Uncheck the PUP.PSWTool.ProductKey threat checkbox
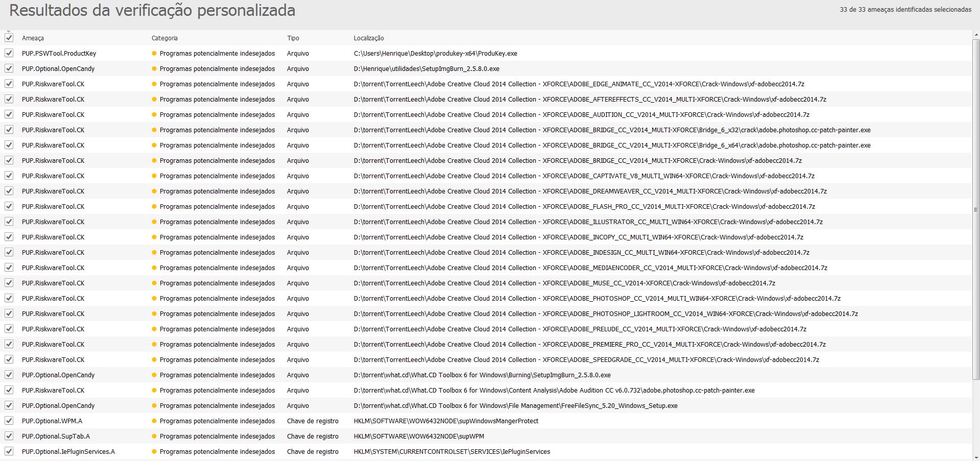Image resolution: width=980 pixels, height=461 pixels. [x=9, y=53]
